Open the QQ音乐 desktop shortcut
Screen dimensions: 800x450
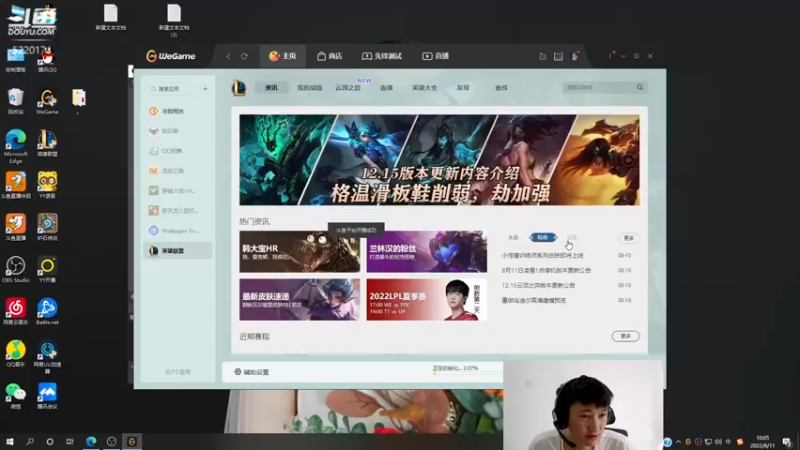click(16, 354)
